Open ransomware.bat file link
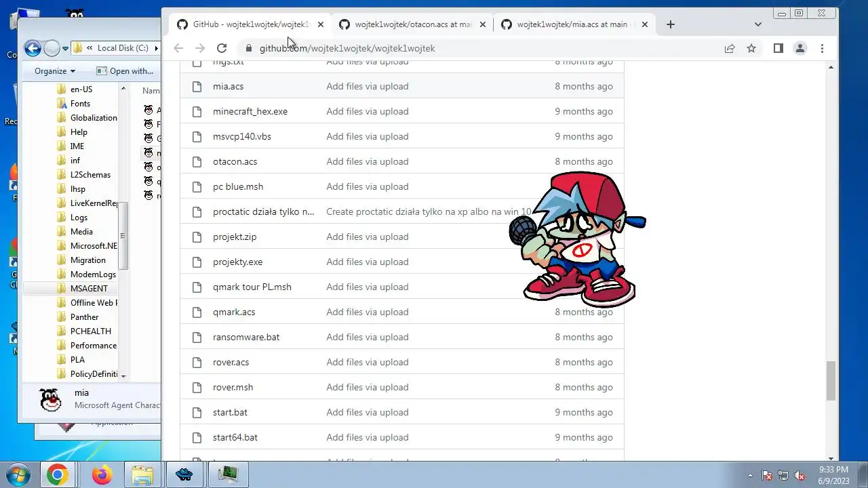Viewport: 868px width, 488px height. (x=246, y=337)
